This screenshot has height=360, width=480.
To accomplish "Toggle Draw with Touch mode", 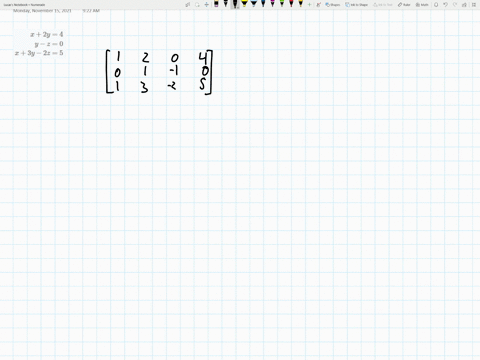I will (318, 5).
